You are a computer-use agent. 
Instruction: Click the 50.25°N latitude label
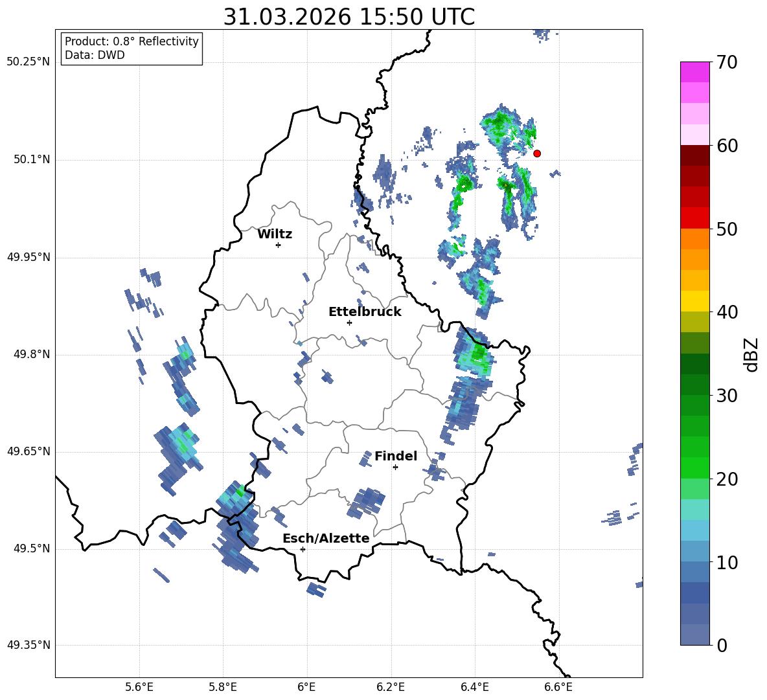(29, 62)
